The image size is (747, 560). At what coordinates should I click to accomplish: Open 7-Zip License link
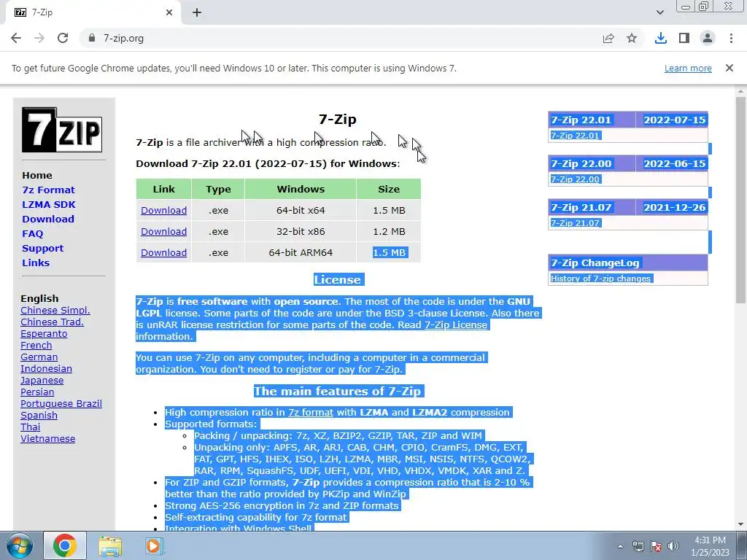(x=455, y=324)
